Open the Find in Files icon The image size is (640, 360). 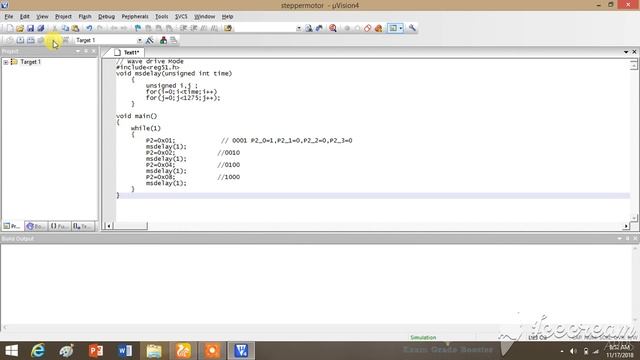click(228, 28)
